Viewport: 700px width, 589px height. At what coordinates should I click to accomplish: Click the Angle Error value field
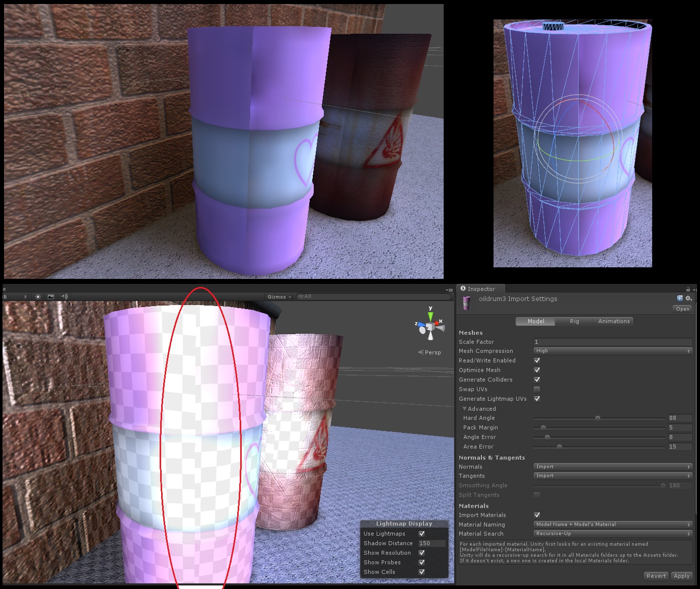(680, 437)
